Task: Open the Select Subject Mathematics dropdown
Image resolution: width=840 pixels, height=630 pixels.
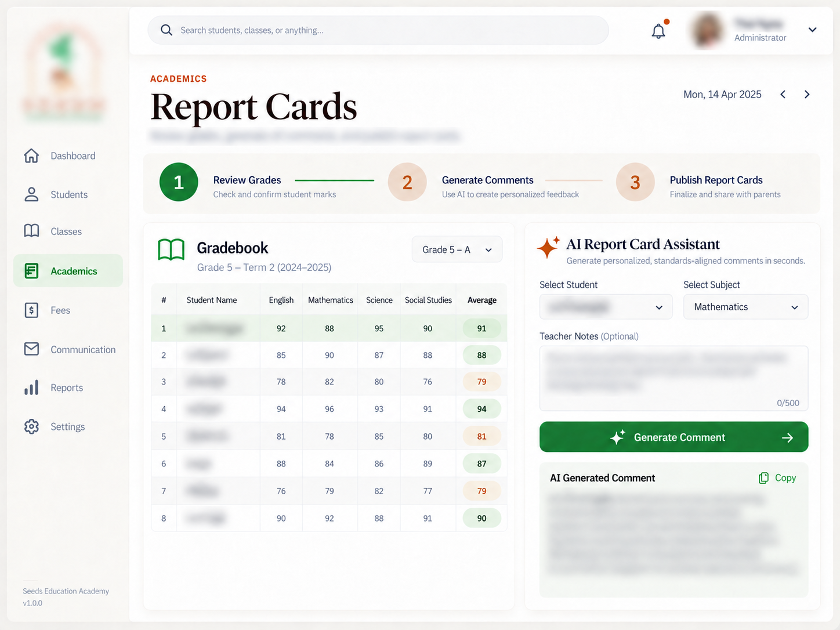Action: point(745,307)
